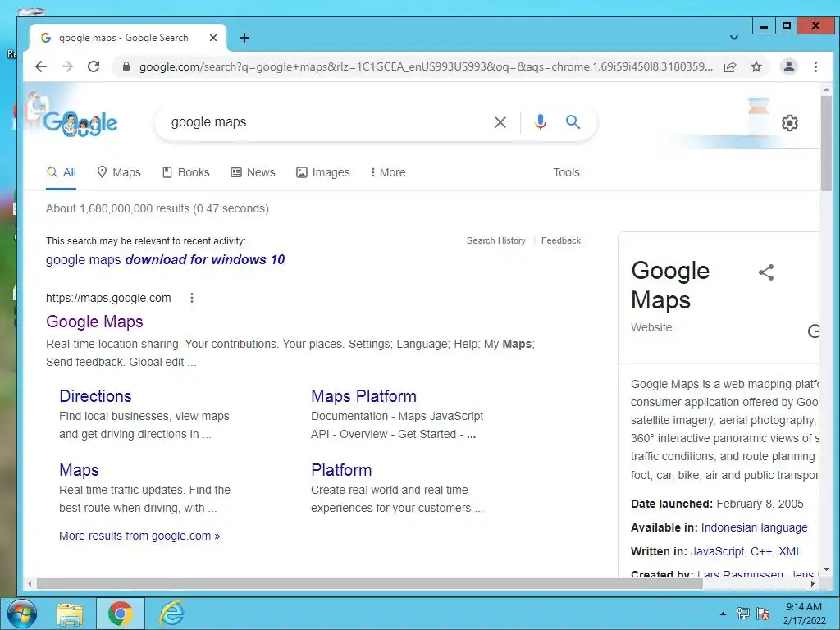This screenshot has width=840, height=630.
Task: Click the google maps search field
Action: (322, 122)
